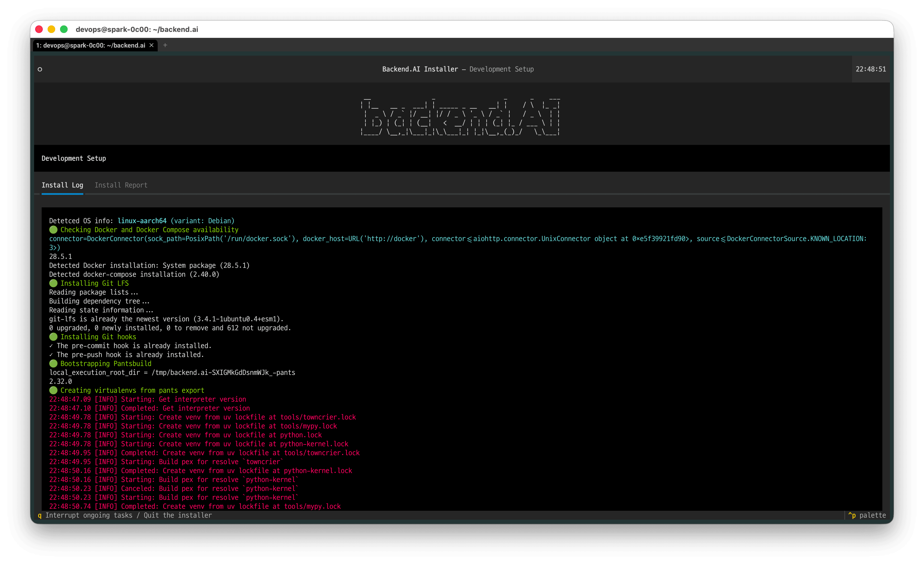Click the connector=DockerConnector log line

click(458, 243)
